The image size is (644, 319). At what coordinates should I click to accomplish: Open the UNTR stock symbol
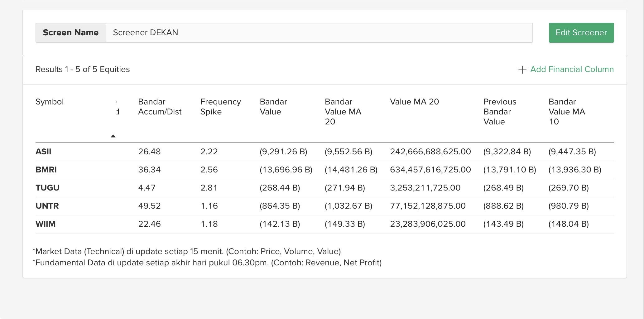tap(47, 206)
